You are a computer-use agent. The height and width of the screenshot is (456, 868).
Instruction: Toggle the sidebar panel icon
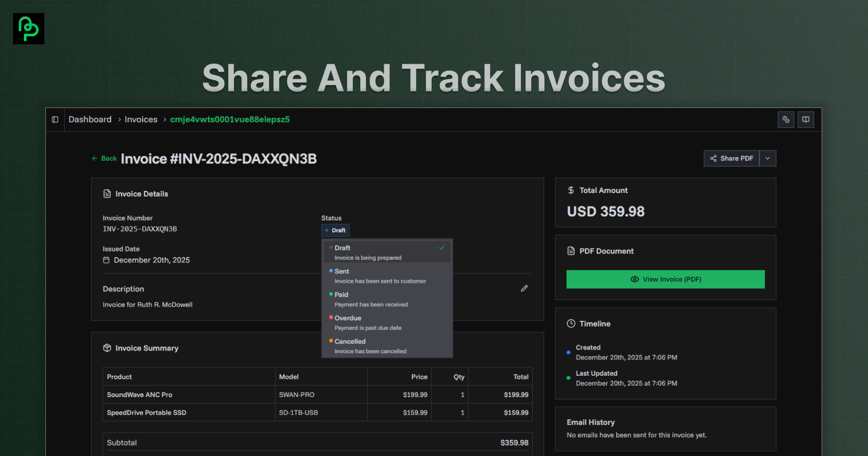[x=55, y=119]
